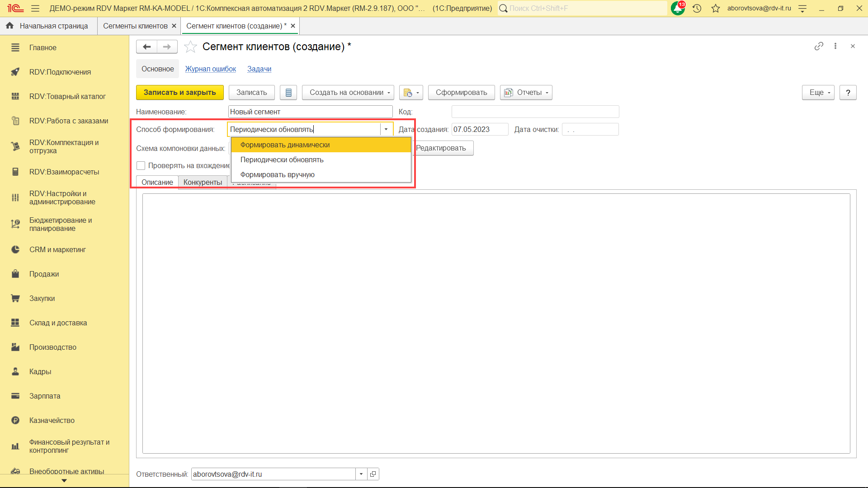
Task: Add segment to favorites star
Action: (x=190, y=47)
